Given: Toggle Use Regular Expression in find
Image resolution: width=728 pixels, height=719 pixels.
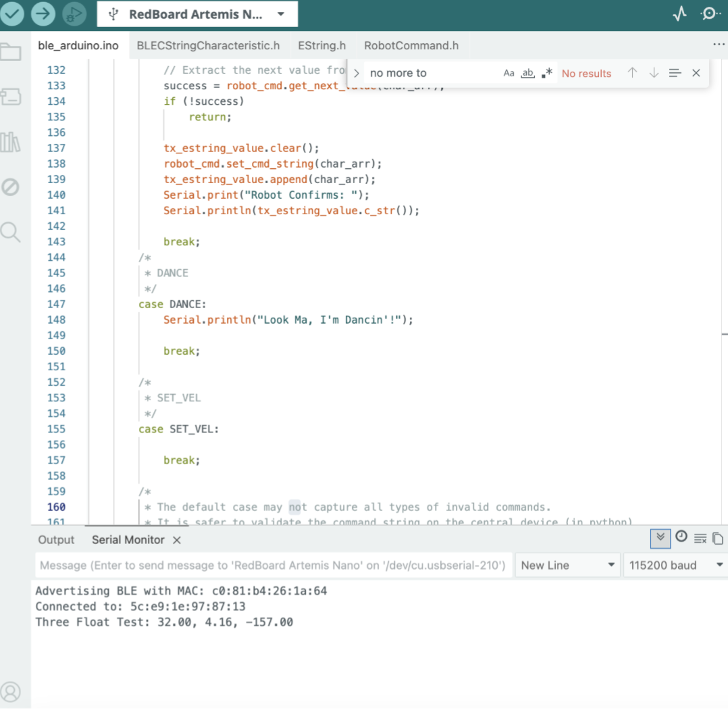Looking at the screenshot, I should [x=547, y=73].
